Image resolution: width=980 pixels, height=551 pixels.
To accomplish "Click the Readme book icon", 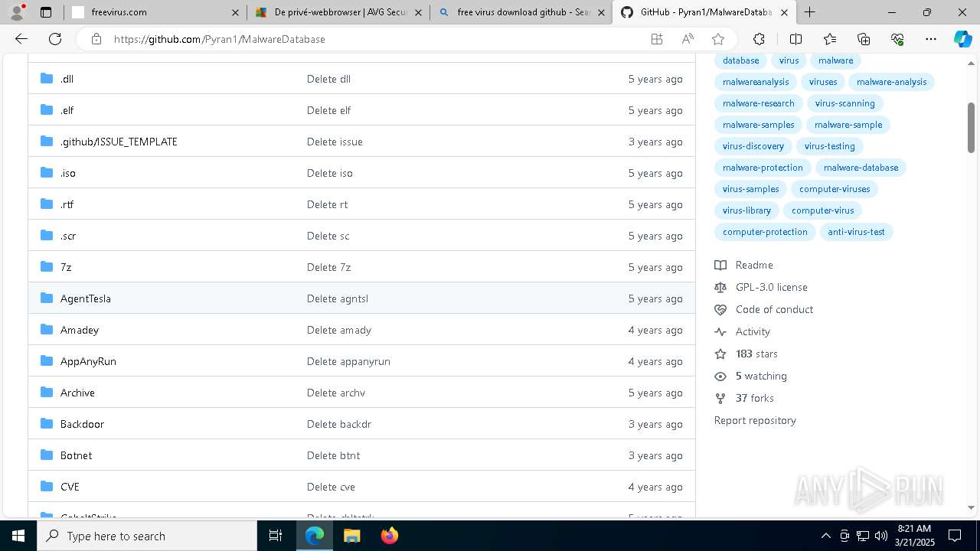I will pos(720,265).
